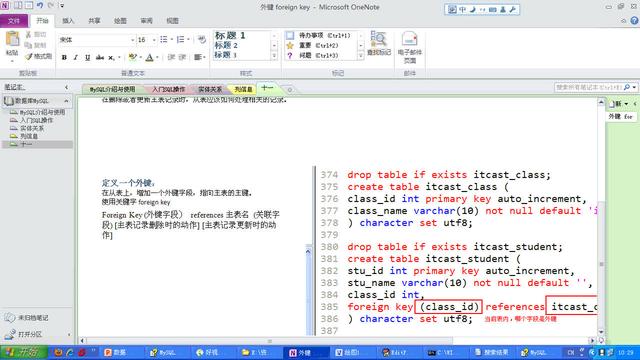
Task: Click the search all notebooks field
Action: (588, 87)
